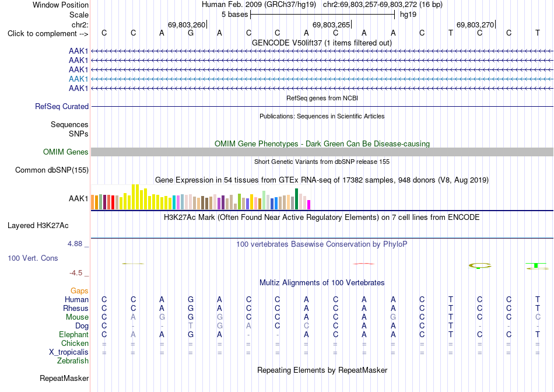Click 'Human Feb. 2009 (GRCh37/hg19)' assembly text

point(260,5)
